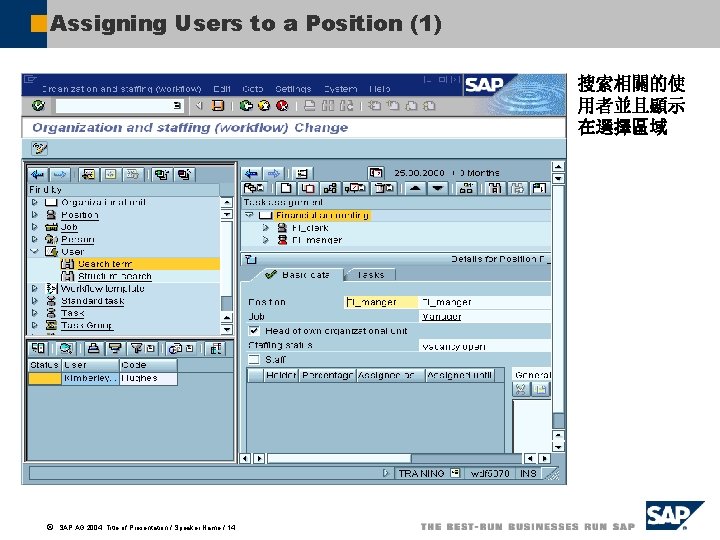Open the Edit menu
The image size is (720, 540).
click(x=222, y=89)
